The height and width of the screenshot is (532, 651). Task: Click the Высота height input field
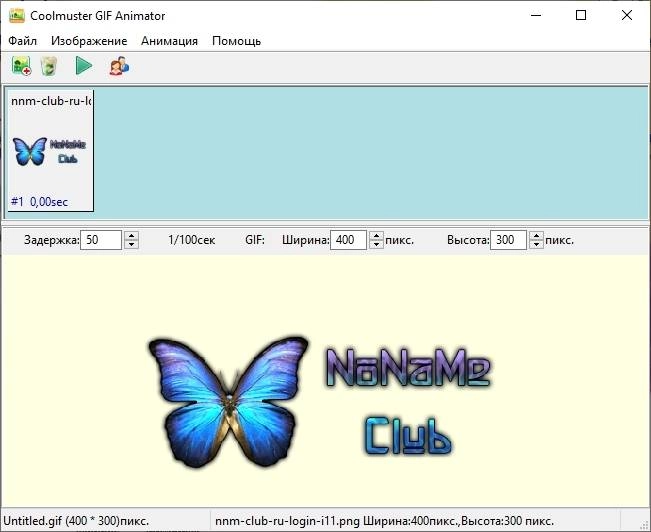tap(508, 240)
